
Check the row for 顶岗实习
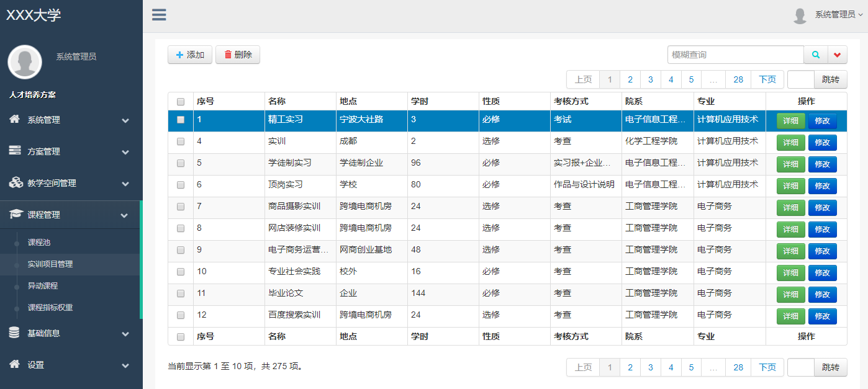pyautogui.click(x=181, y=185)
